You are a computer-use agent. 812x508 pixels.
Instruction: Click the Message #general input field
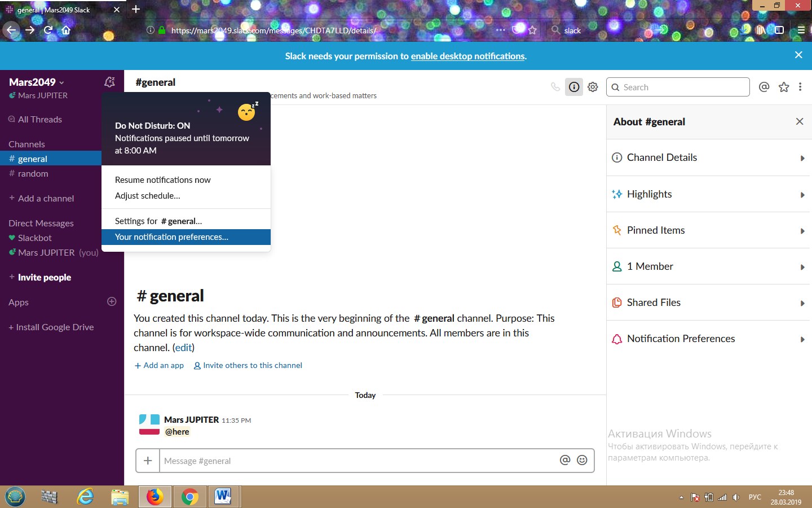click(358, 461)
